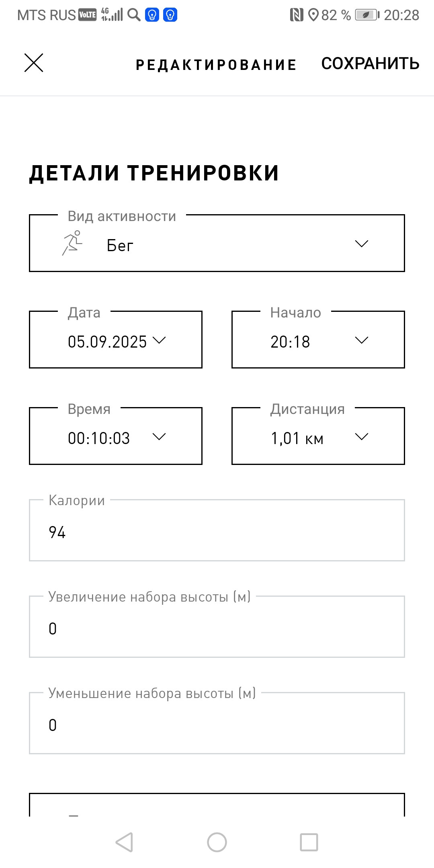Tap the magnifier search icon in status bar
434x868 pixels.
(x=134, y=15)
